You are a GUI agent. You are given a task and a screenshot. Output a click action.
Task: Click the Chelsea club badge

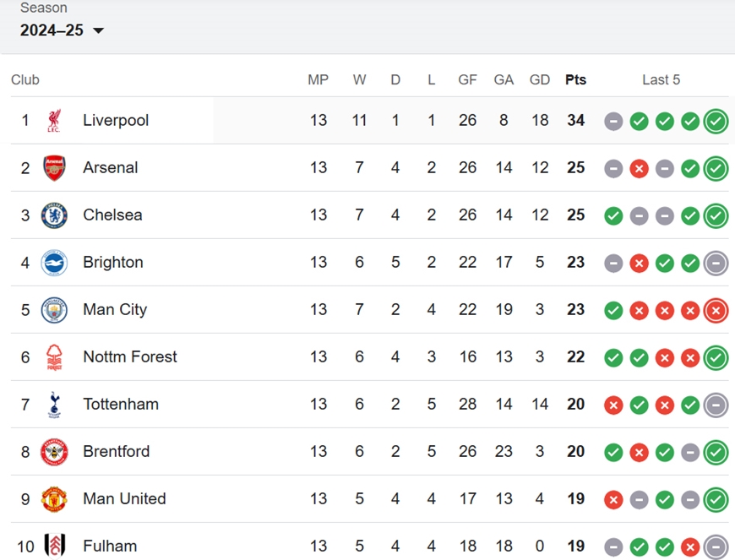point(54,215)
